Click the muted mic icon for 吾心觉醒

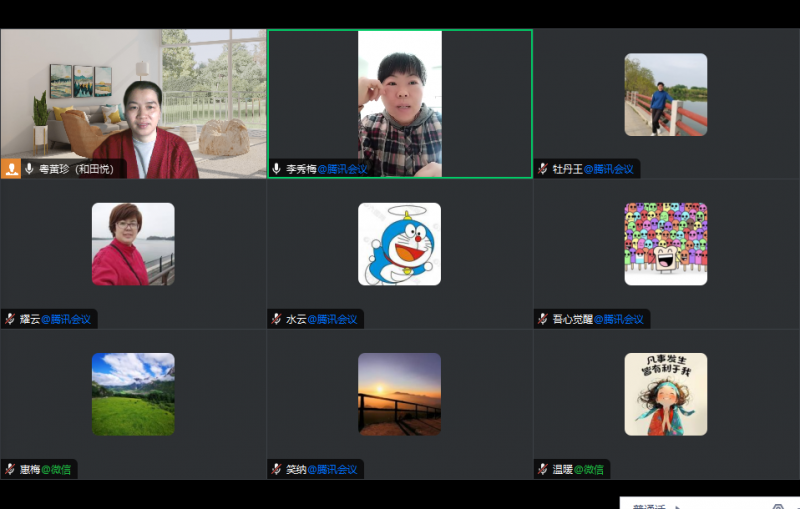(543, 319)
